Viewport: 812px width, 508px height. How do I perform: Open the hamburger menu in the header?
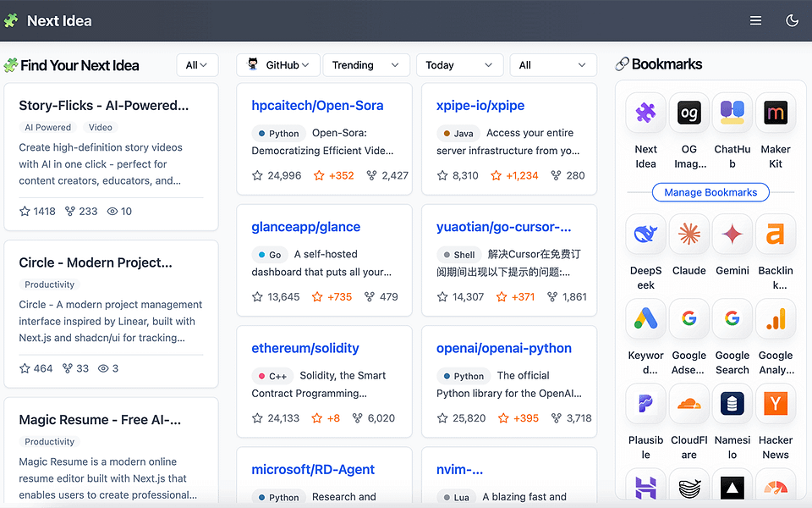(x=755, y=20)
